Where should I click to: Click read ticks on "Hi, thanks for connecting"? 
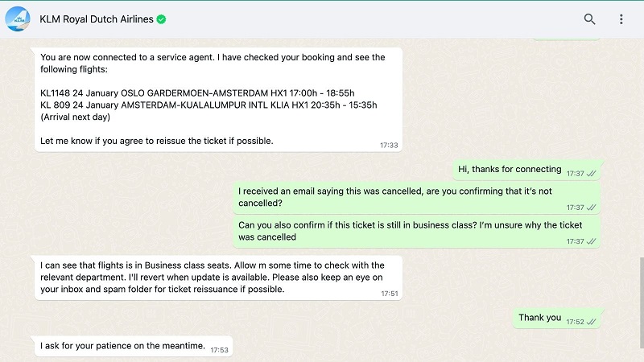tap(592, 174)
